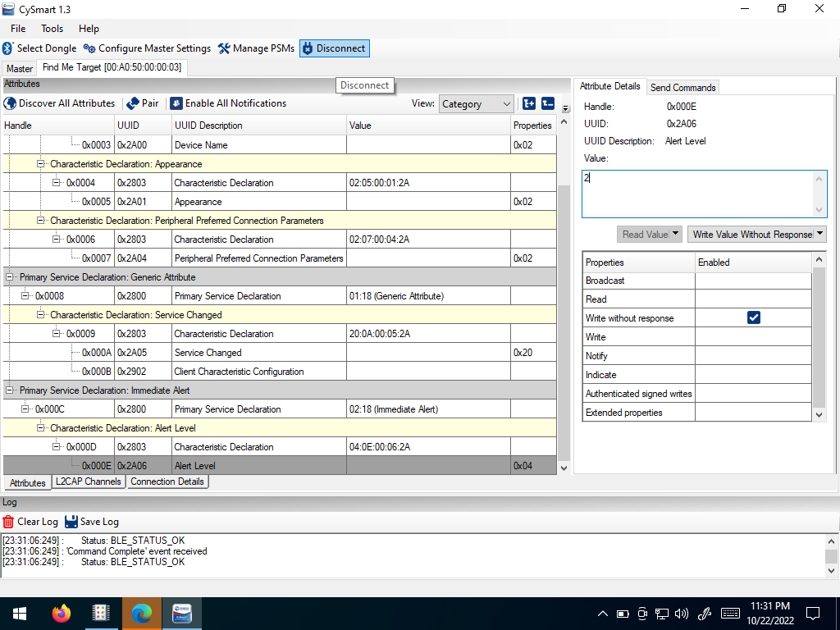Click attribute table scrollbar down arrow
840x630 pixels.
pyautogui.click(x=564, y=468)
